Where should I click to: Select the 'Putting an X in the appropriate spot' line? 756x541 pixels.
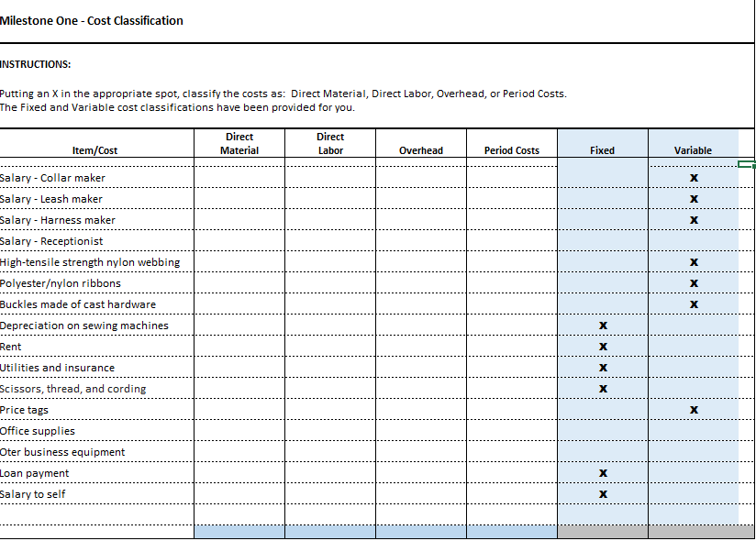[283, 94]
